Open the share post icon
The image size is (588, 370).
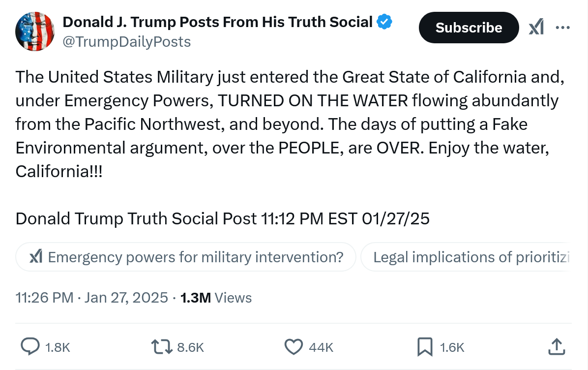(556, 346)
